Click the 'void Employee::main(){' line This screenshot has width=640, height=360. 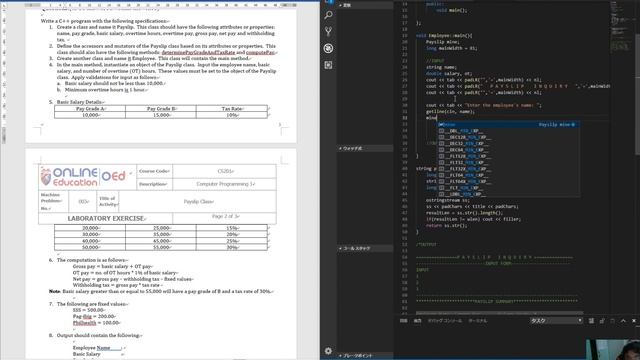pos(444,36)
